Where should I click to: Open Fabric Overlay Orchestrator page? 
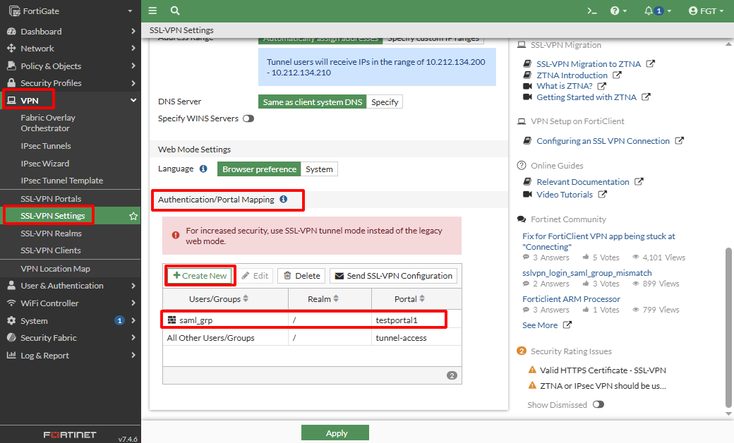48,123
